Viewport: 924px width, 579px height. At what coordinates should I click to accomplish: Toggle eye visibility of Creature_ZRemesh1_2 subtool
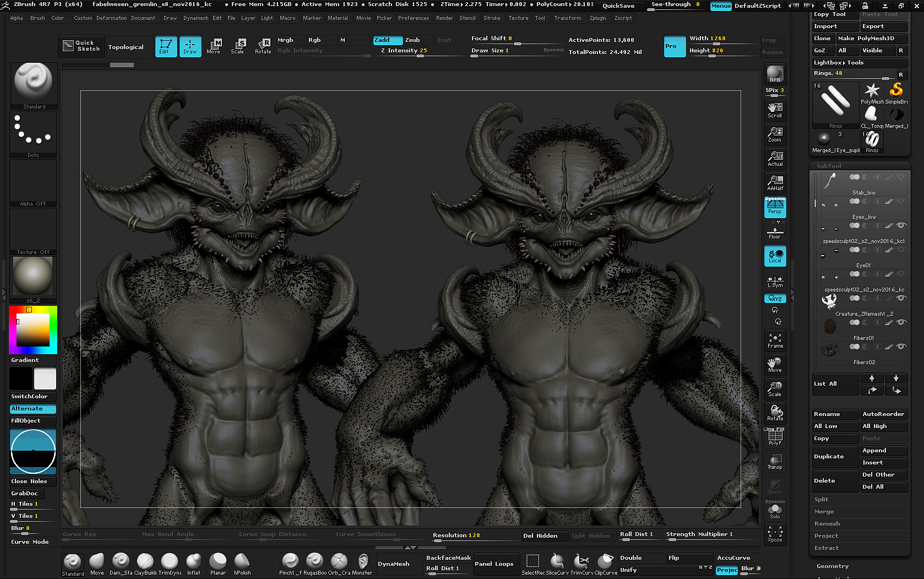click(901, 298)
